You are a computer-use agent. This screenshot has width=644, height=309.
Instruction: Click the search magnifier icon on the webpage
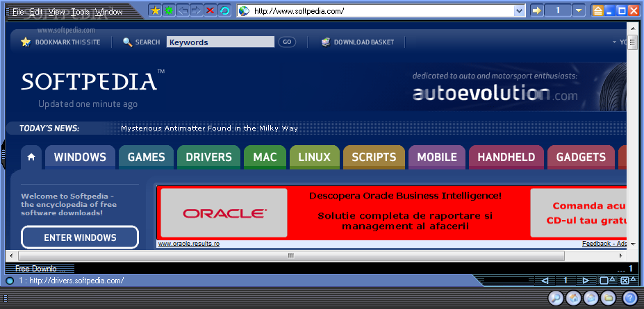(x=127, y=42)
